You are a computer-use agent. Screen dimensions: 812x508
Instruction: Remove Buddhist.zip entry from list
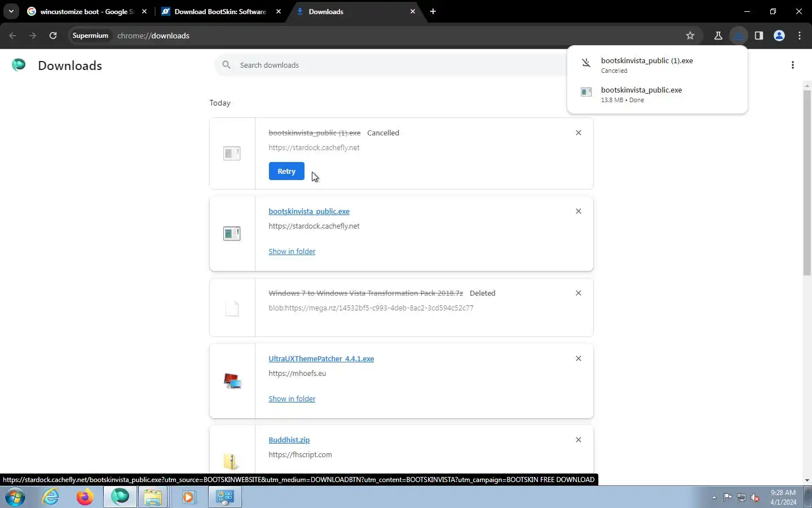578,440
